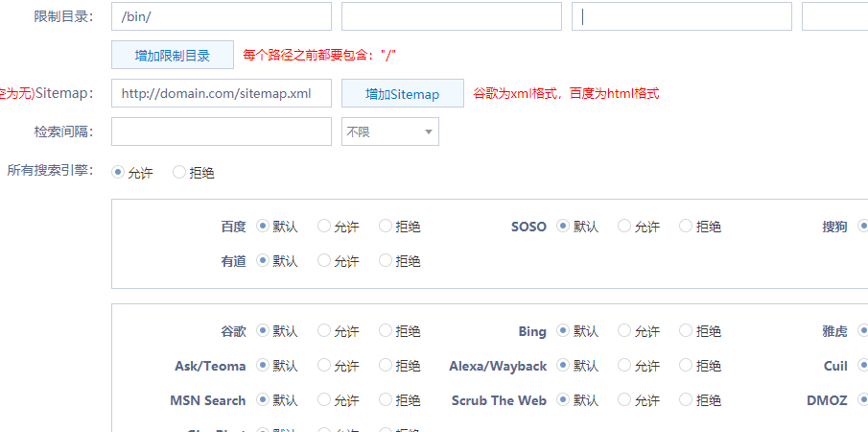Set 谷歌 to 拒绝
The width and height of the screenshot is (868, 432).
[386, 331]
